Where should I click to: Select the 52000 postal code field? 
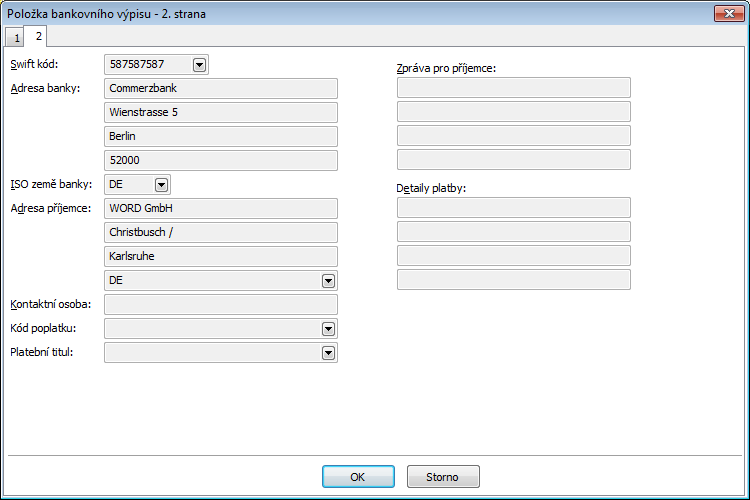click(220, 160)
